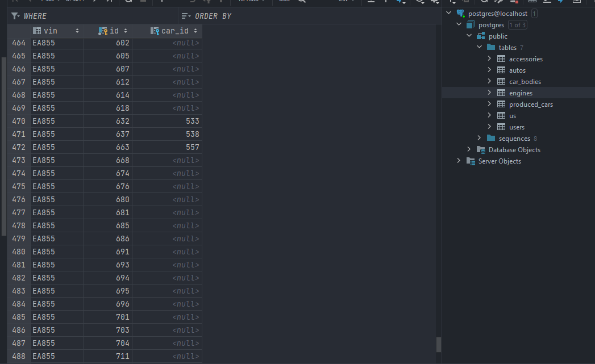
Task: Click the WHERE filter input field
Action: (85, 15)
